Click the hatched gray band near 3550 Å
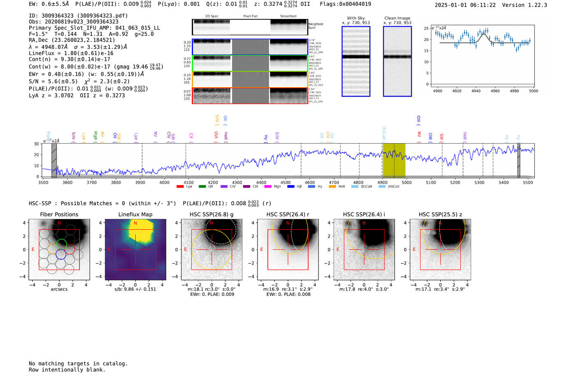Screen dimensions: 576x392 click(54, 160)
